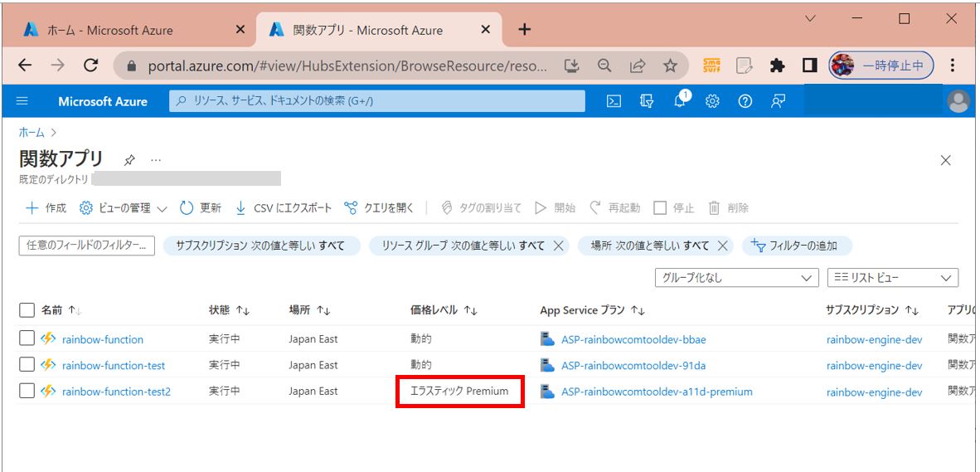This screenshot has height=472, width=980.
Task: Open the Azure portal hamburger menu
Action: [22, 101]
